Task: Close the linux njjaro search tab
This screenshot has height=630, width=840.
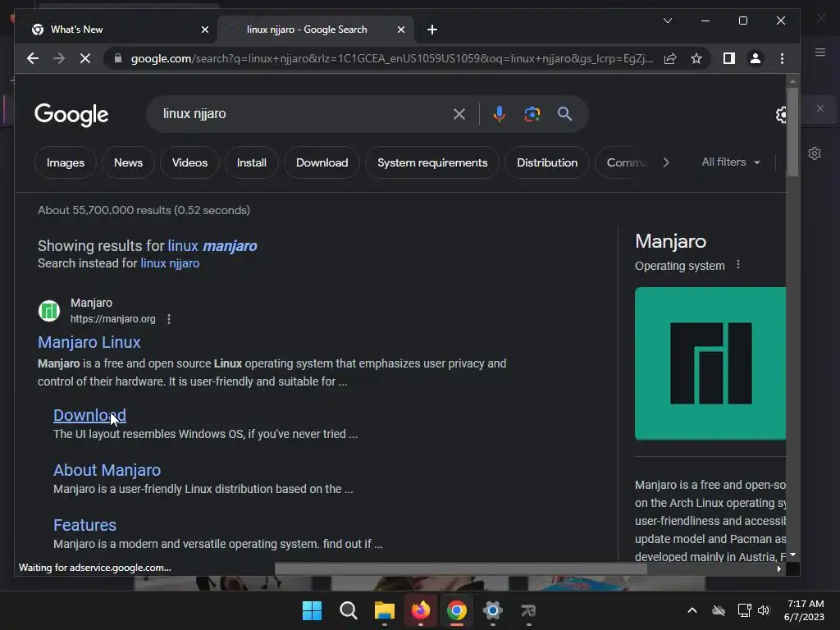Action: click(400, 30)
